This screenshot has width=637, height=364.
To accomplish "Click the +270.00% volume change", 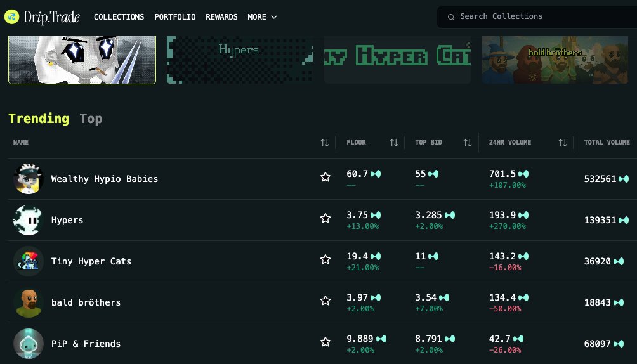I will tap(508, 226).
